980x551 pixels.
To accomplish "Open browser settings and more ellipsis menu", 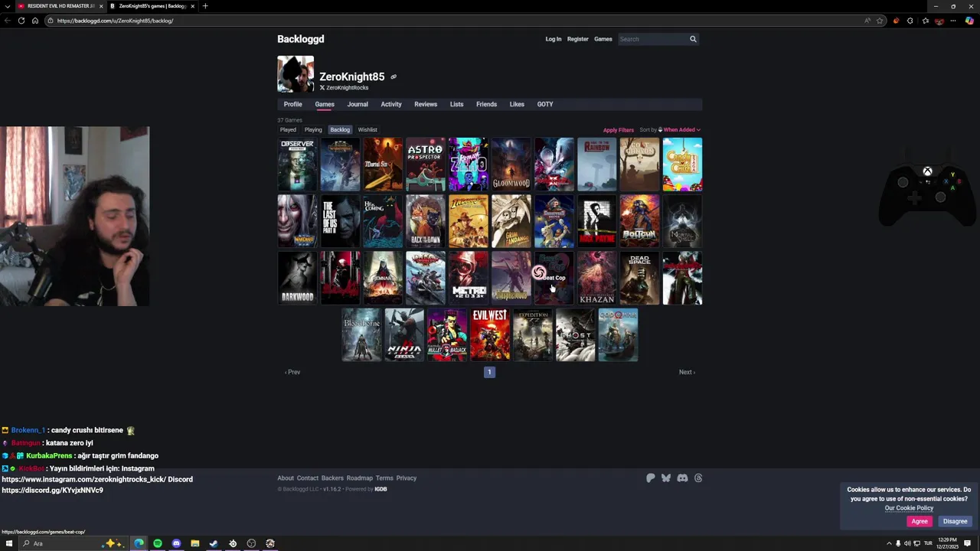I will [954, 21].
